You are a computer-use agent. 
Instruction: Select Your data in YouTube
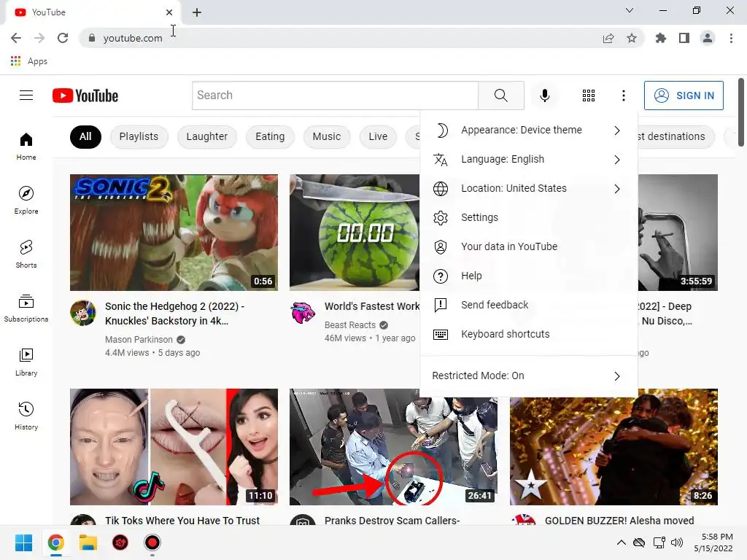529,246
